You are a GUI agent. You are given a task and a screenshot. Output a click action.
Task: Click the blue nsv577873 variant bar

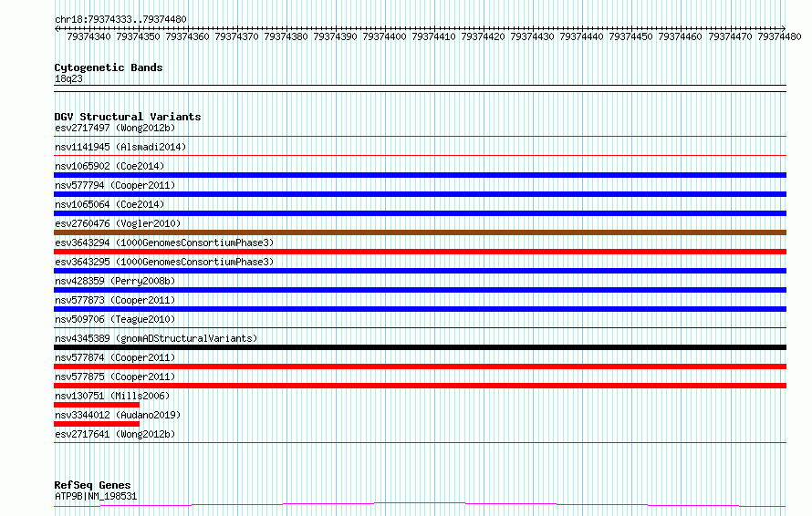420,309
